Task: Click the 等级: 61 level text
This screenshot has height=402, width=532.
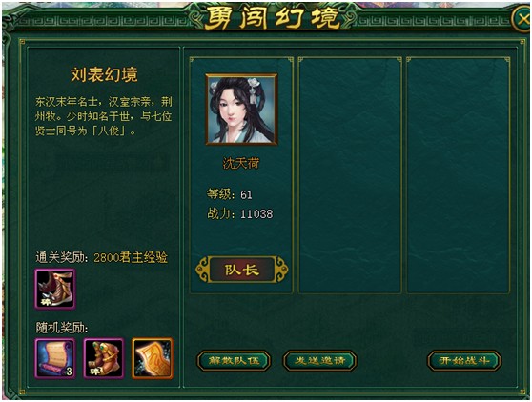Action: click(x=230, y=194)
